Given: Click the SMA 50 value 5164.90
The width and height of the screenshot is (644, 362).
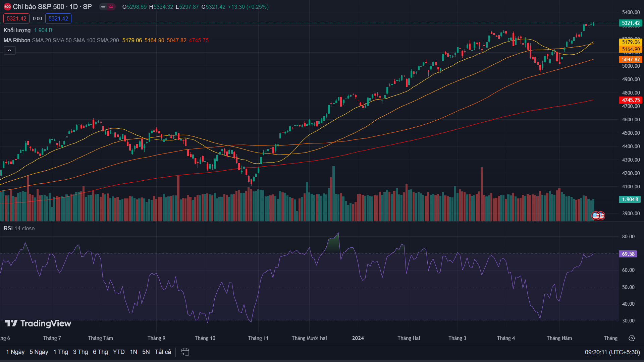Looking at the screenshot, I should coord(154,40).
